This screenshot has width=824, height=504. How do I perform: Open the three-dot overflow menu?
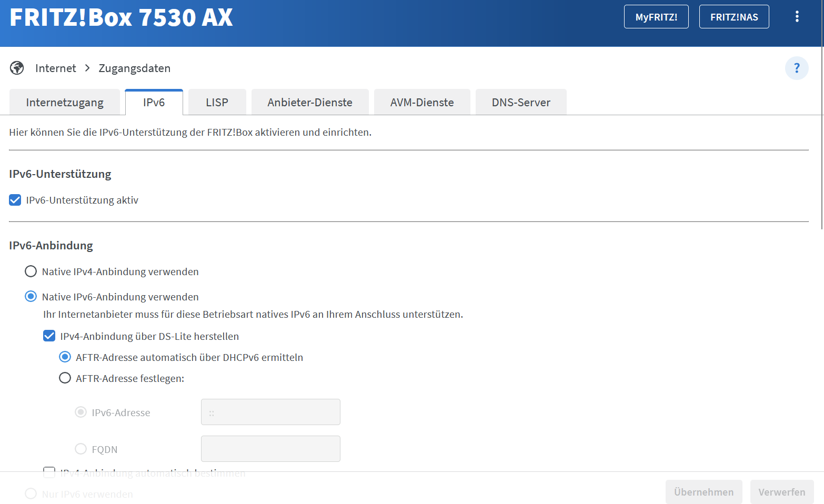pos(797,16)
